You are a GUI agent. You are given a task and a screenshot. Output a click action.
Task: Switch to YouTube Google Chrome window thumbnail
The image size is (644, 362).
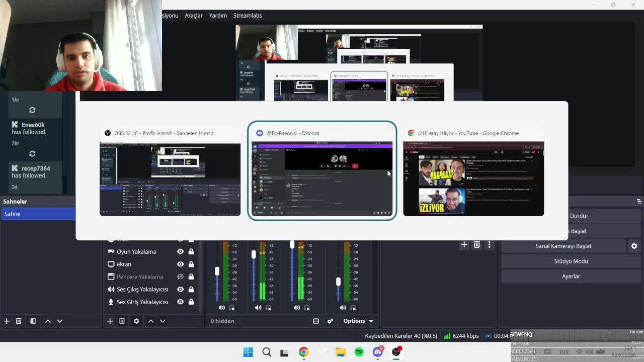coord(473,171)
